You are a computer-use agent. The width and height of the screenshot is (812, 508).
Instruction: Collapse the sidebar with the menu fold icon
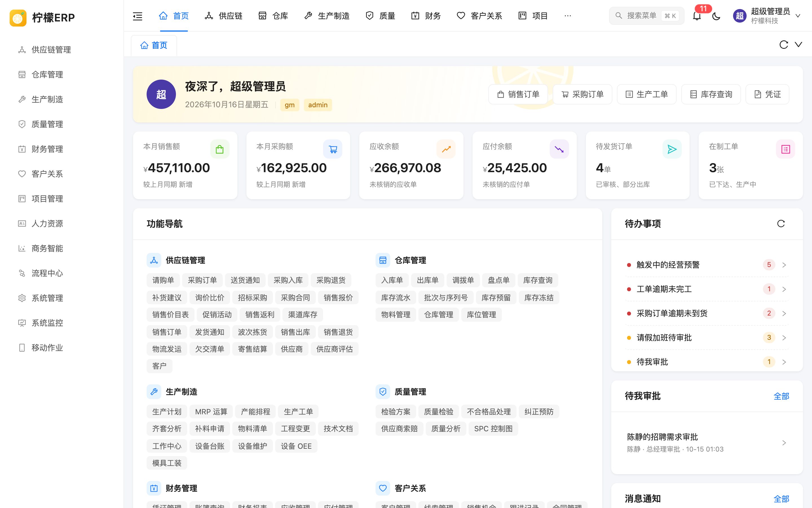pyautogui.click(x=138, y=16)
